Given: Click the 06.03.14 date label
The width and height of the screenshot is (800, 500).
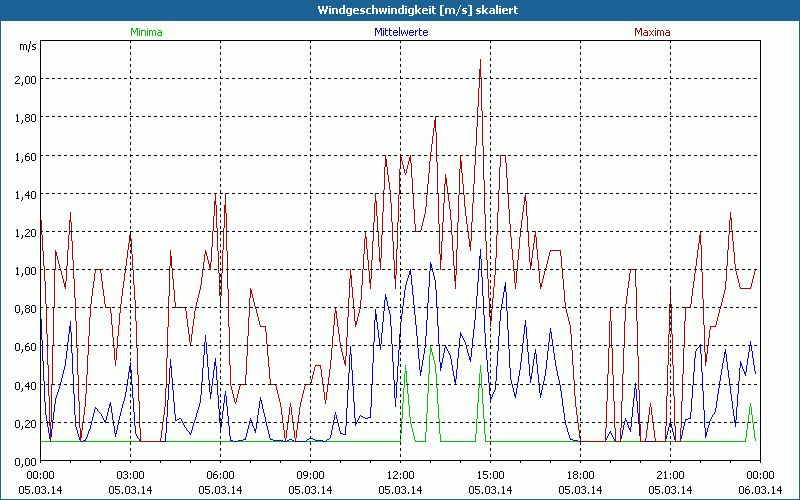Looking at the screenshot, I should 759,488.
